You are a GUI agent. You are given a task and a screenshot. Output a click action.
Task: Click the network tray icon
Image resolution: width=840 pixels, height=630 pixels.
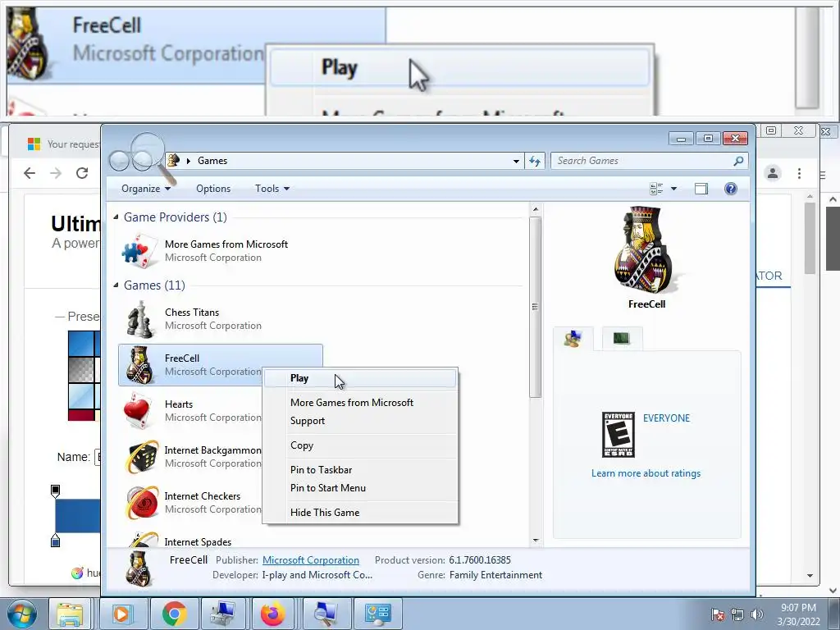(737, 614)
